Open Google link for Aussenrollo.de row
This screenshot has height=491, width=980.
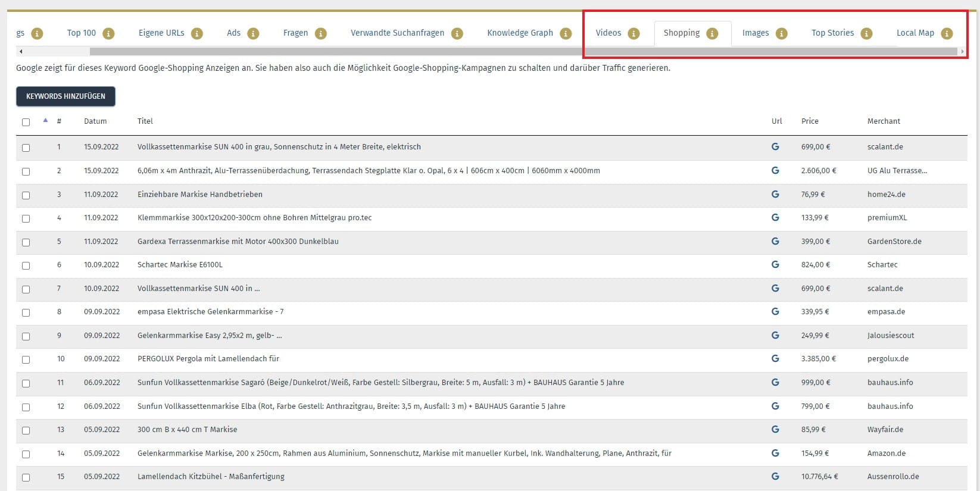pos(775,476)
